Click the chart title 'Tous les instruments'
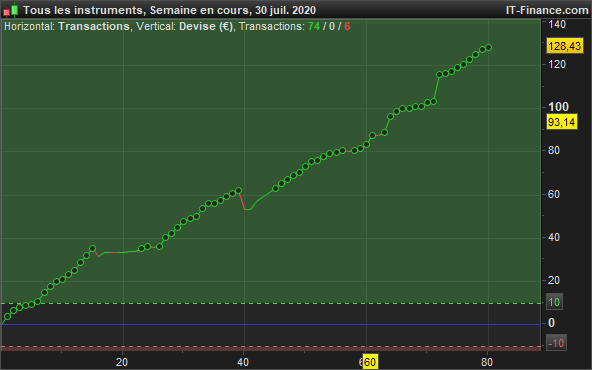Viewport: 592px width, 370px height. 82,10
